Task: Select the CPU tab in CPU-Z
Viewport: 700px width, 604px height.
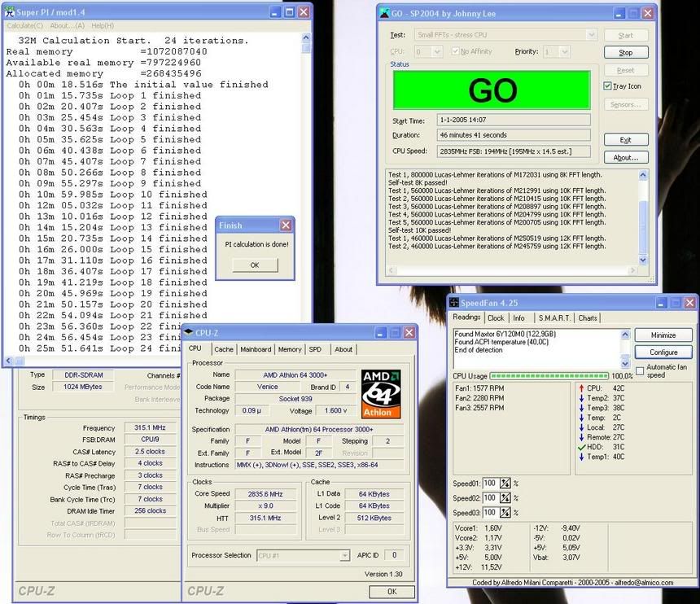Action: coord(195,348)
